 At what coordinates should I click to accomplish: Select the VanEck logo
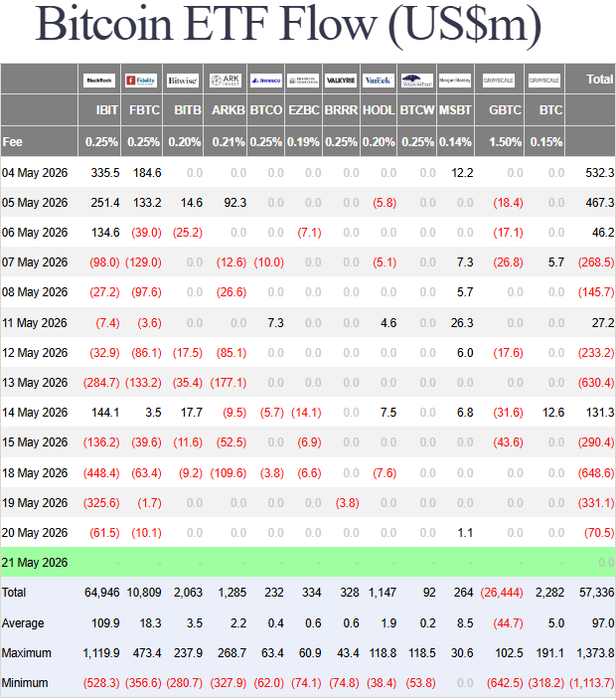[379, 81]
